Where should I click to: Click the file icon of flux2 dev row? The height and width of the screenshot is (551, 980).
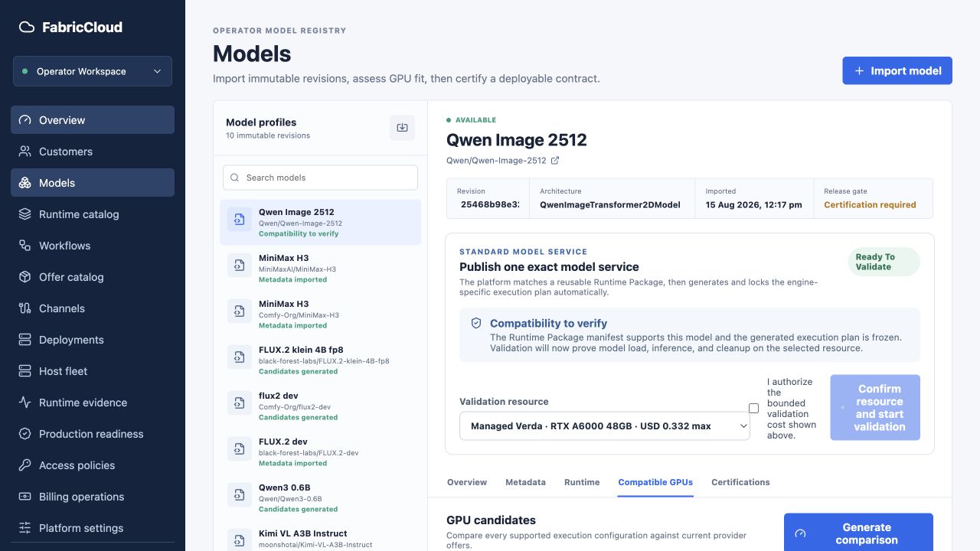pos(240,403)
